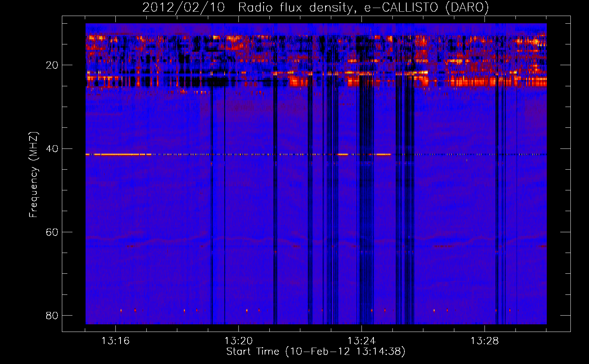The image size is (589, 364).
Task: Click the 80 MHz frequency tick label
Action: [52, 315]
